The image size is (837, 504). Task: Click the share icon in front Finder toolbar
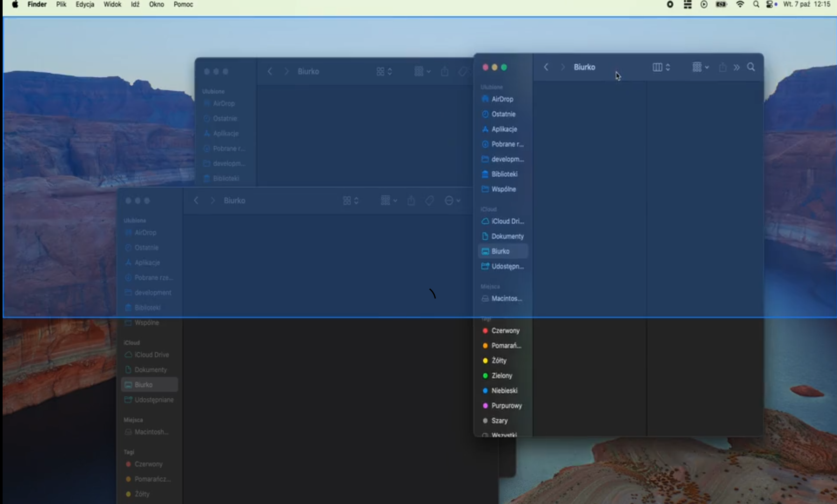(722, 67)
